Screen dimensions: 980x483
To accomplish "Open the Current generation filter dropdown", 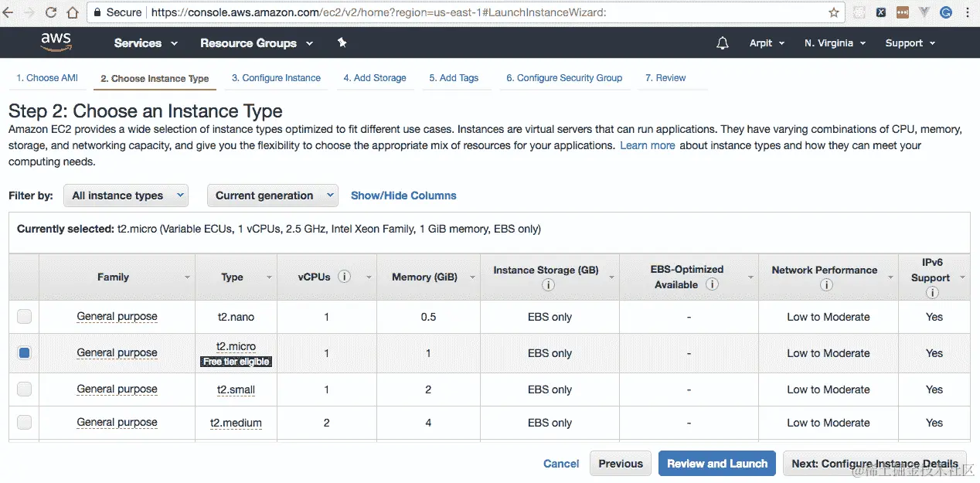I will [272, 196].
